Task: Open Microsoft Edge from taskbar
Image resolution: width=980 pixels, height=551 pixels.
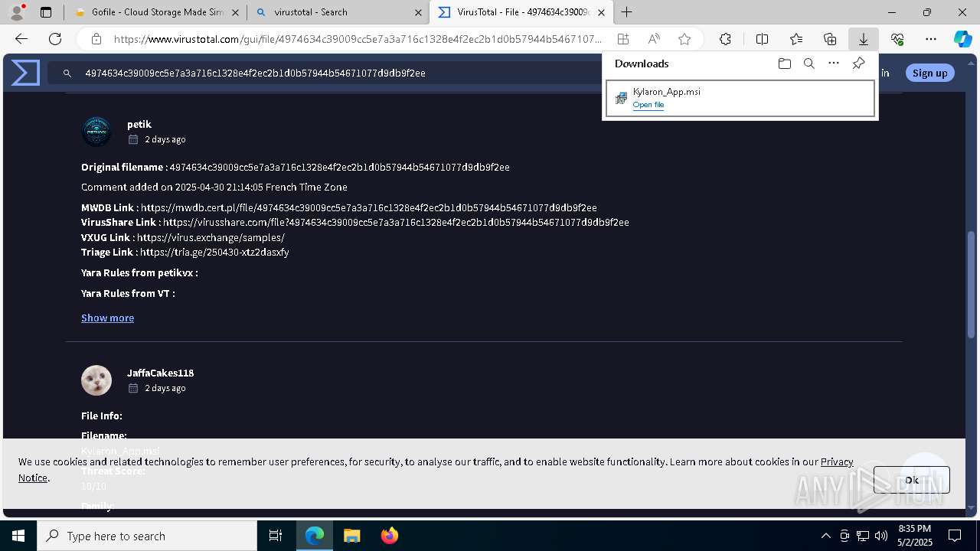Action: point(315,536)
